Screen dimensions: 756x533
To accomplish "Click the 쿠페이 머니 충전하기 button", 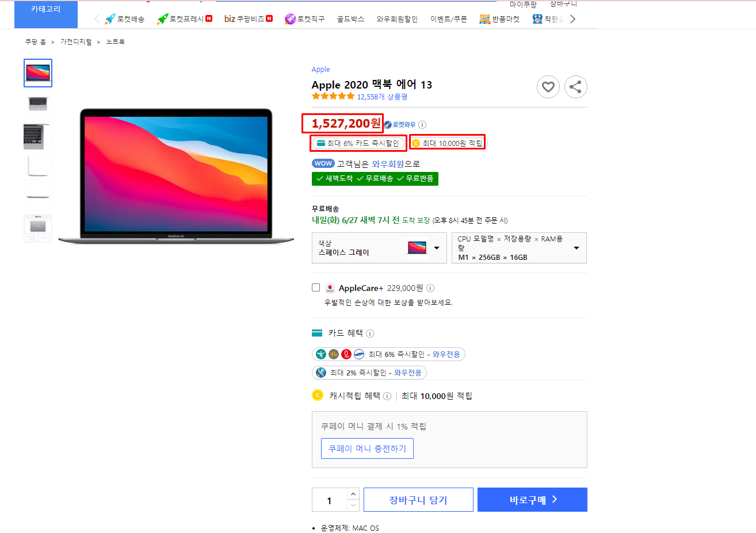I will [x=367, y=448].
